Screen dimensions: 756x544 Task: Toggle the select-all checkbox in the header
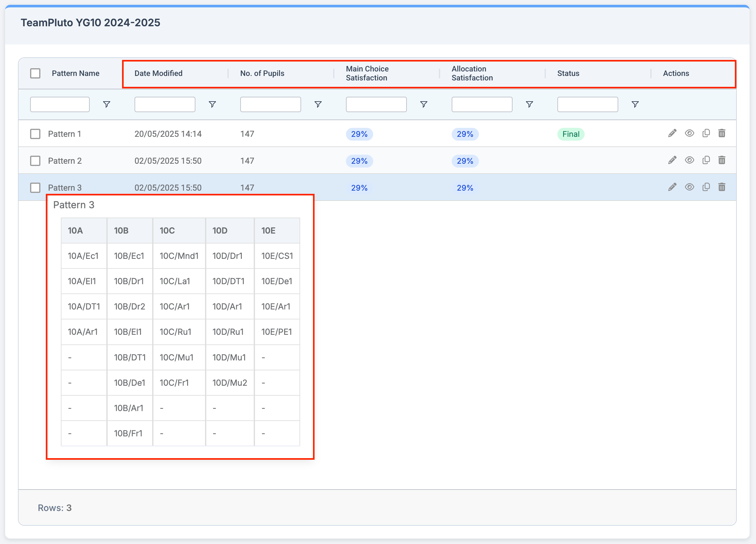click(x=35, y=73)
